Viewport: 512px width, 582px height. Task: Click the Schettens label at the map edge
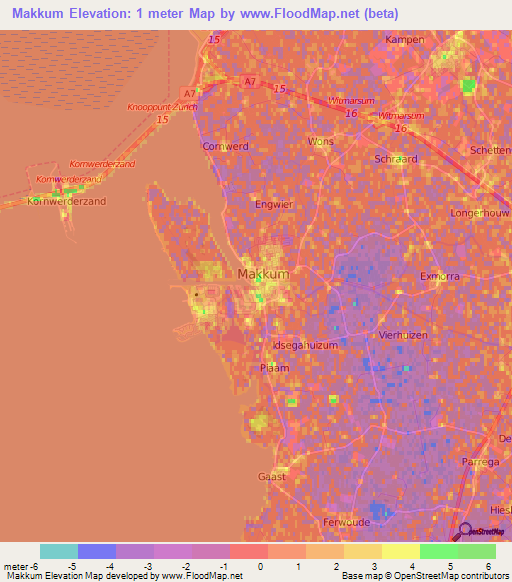coord(490,150)
